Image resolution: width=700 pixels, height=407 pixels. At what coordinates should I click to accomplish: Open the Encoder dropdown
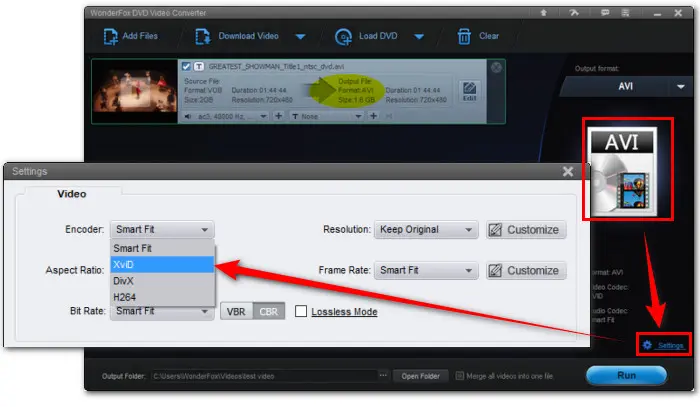[x=162, y=229]
